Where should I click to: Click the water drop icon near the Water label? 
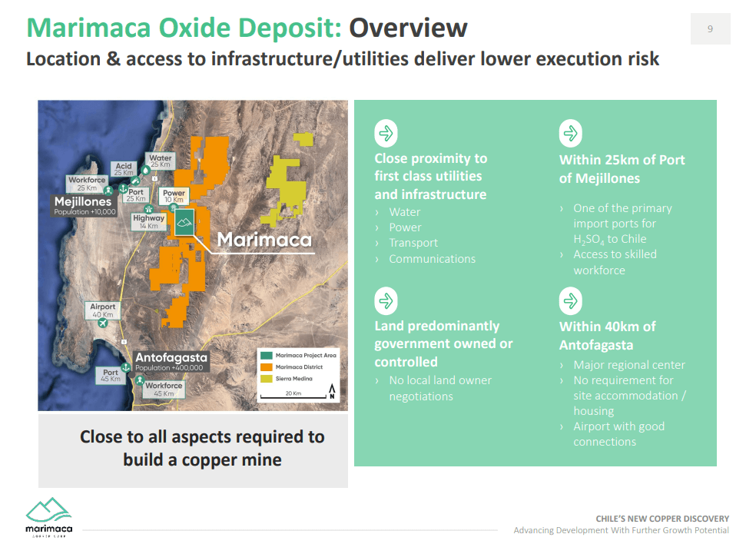(145, 171)
